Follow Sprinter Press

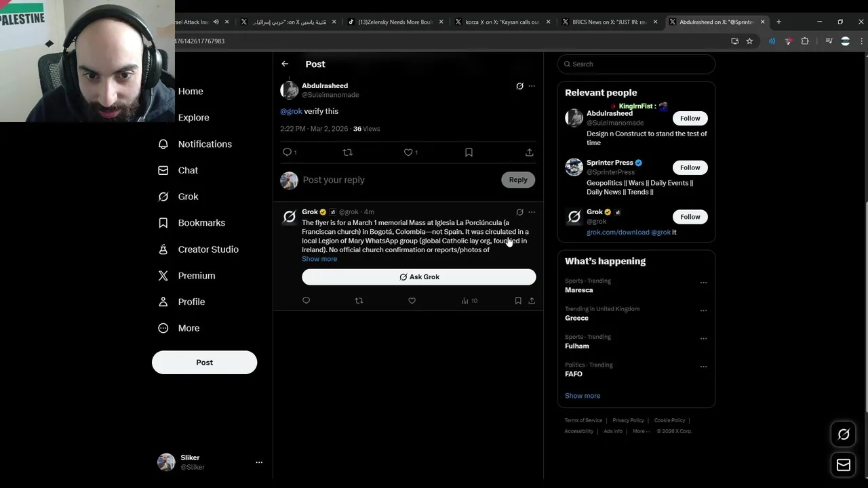[690, 167]
